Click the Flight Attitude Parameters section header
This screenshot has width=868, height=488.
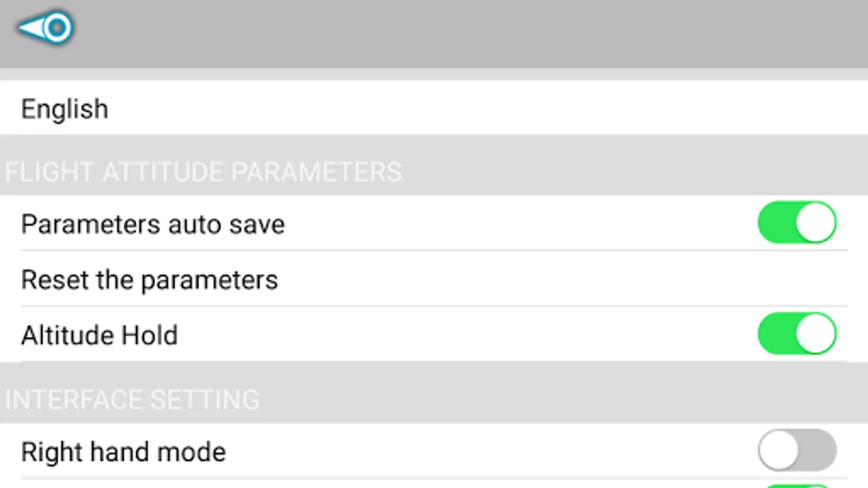click(x=203, y=172)
